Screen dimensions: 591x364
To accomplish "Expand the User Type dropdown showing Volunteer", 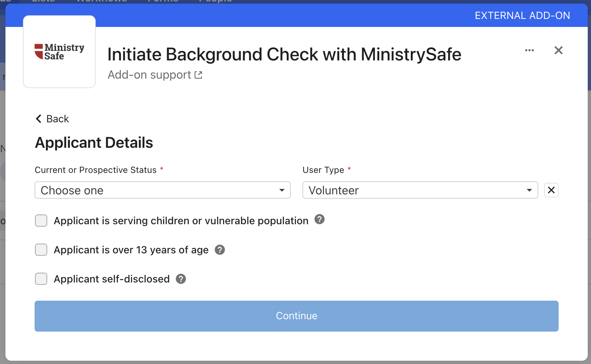I will pyautogui.click(x=420, y=190).
